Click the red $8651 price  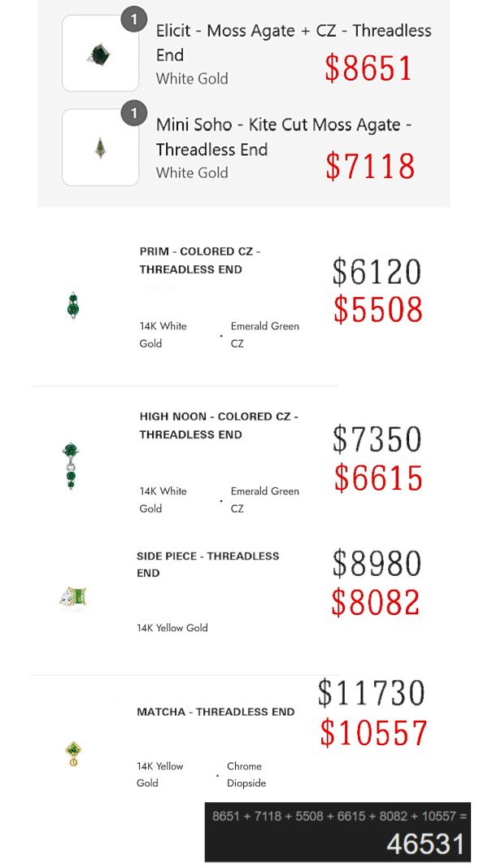(x=368, y=68)
